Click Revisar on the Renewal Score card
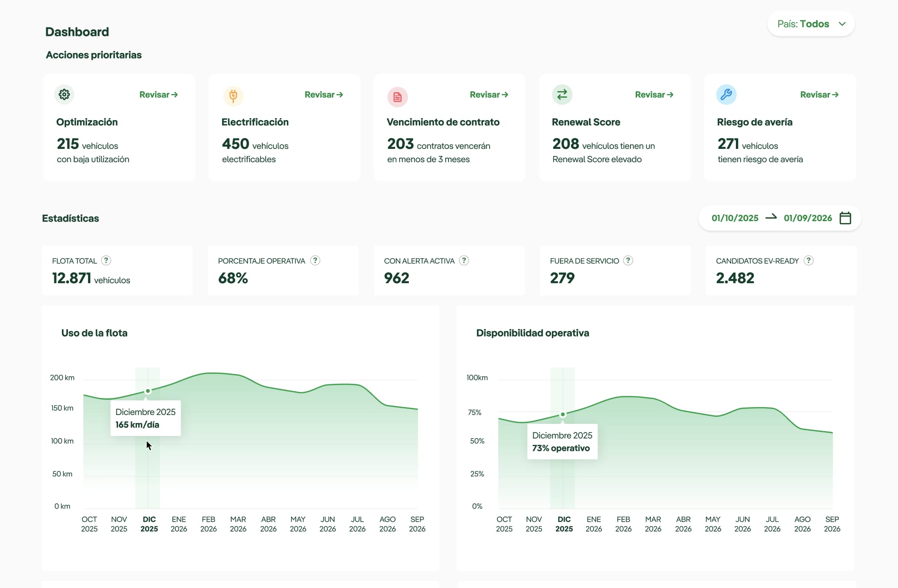The height and width of the screenshot is (588, 898). click(x=654, y=95)
